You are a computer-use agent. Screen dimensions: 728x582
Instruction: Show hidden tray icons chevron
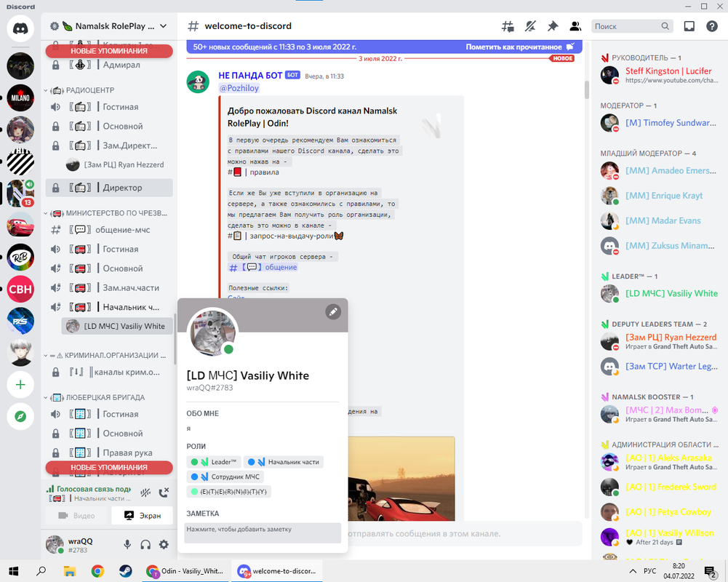[632, 571]
